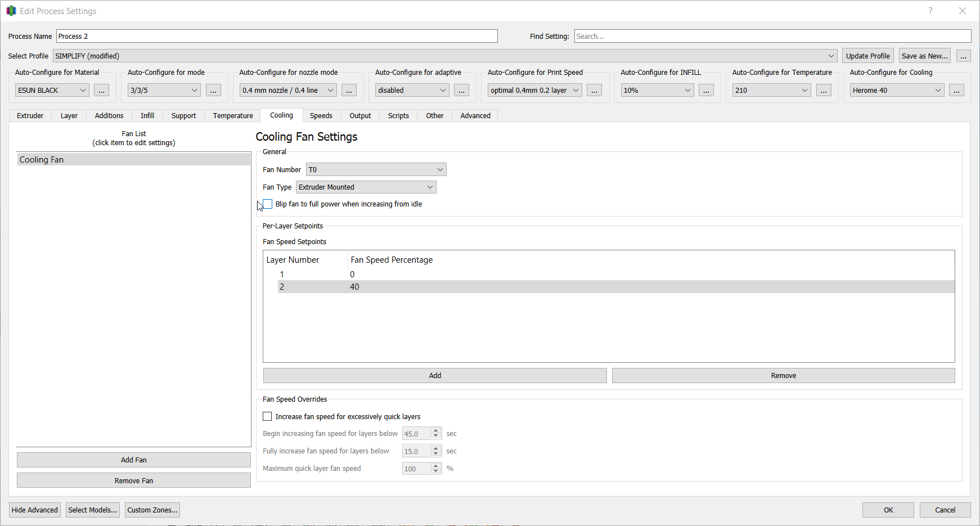Confirm settings with OK button
The image size is (980, 526).
point(888,510)
